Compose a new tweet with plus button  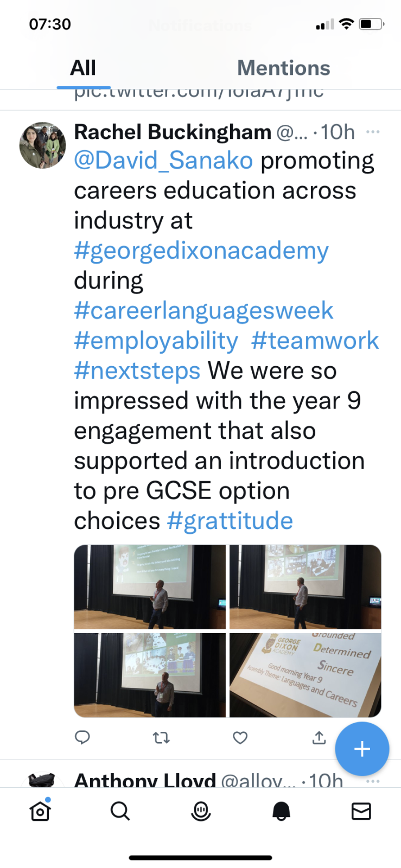[362, 749]
